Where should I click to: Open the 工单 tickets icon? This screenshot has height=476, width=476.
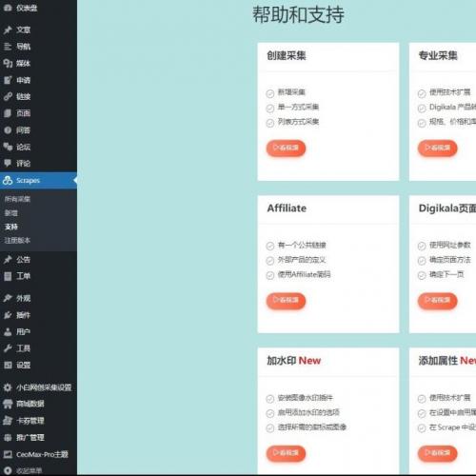[8, 276]
